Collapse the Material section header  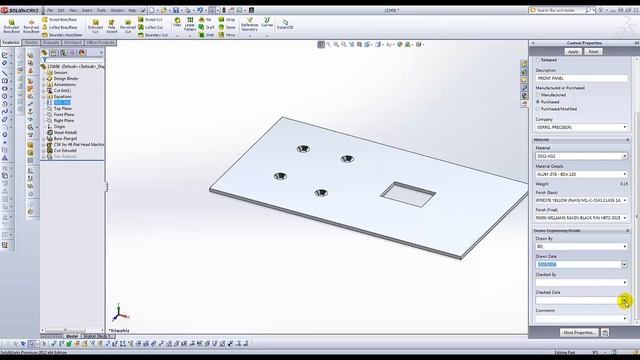click(x=628, y=140)
